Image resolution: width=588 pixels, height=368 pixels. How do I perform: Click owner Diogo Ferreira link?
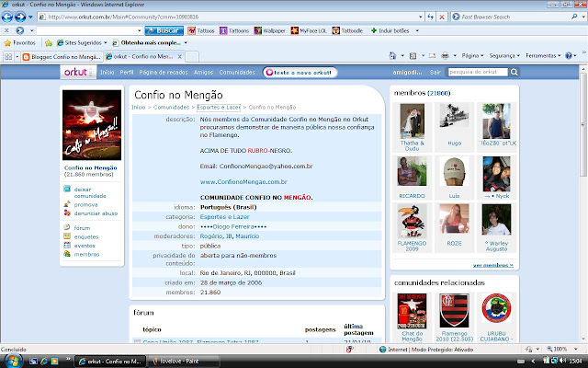pyautogui.click(x=233, y=227)
